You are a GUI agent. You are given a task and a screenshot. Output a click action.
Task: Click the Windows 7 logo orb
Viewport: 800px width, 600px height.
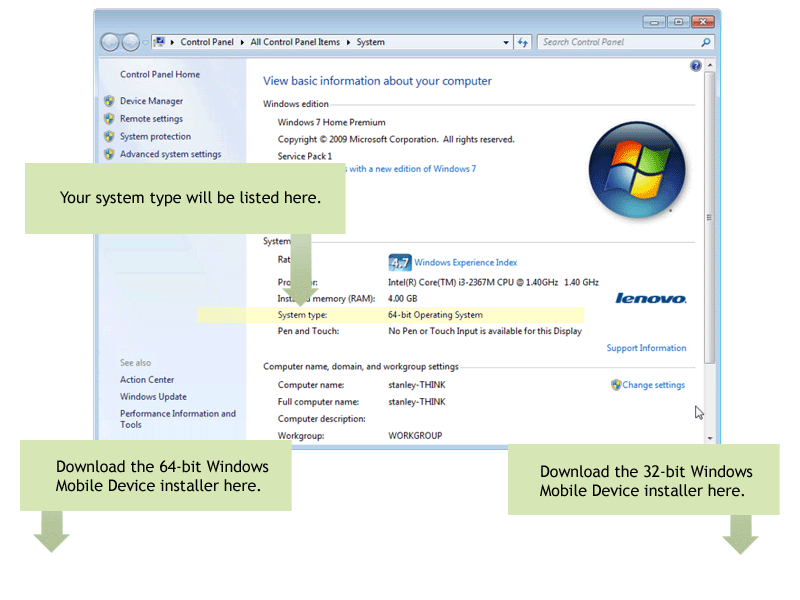coord(636,170)
